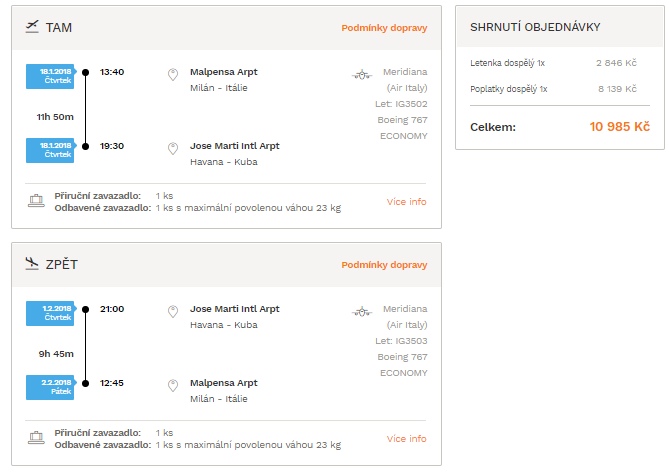Click the location pin by Milan return arrival
This screenshot has height=472, width=669.
pos(173,385)
